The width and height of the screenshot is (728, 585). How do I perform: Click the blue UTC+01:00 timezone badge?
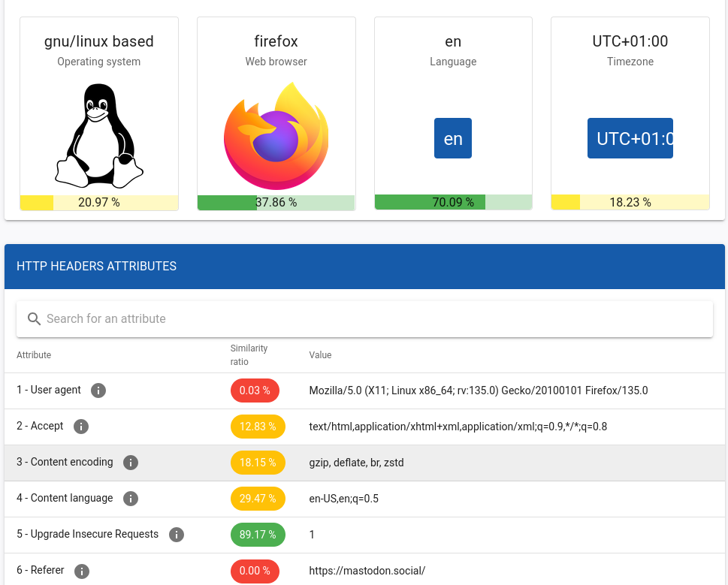(x=630, y=138)
